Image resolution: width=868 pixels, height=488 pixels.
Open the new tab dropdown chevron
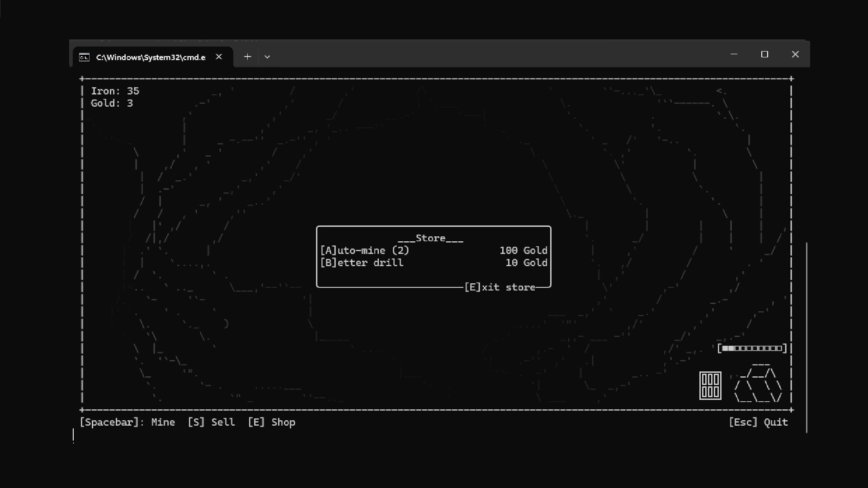[x=267, y=57]
